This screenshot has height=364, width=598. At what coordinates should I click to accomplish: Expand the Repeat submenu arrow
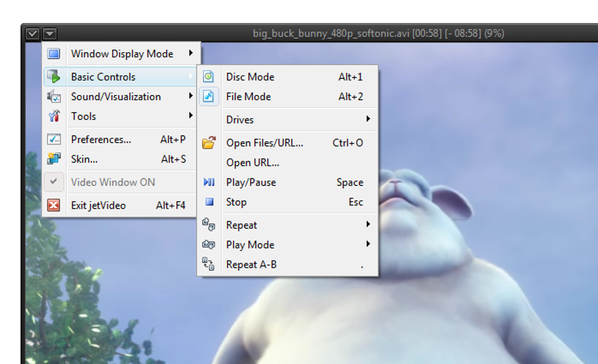[x=368, y=224]
